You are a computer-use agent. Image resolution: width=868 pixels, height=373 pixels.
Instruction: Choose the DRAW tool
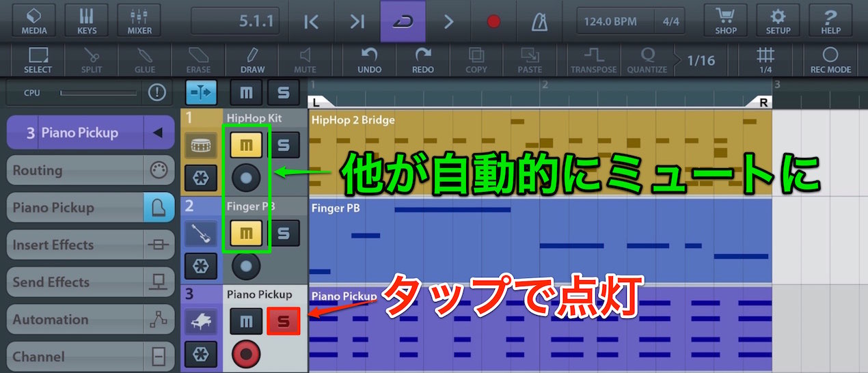(252, 60)
